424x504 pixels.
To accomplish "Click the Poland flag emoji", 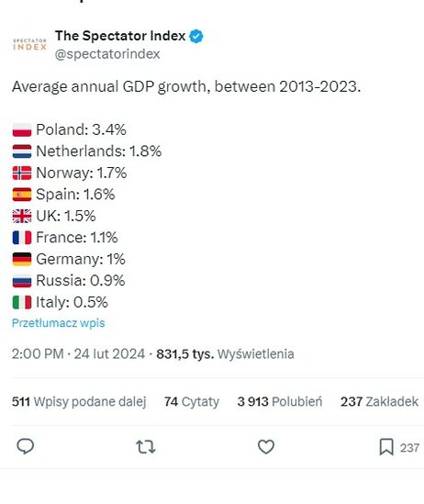I will tap(22, 129).
